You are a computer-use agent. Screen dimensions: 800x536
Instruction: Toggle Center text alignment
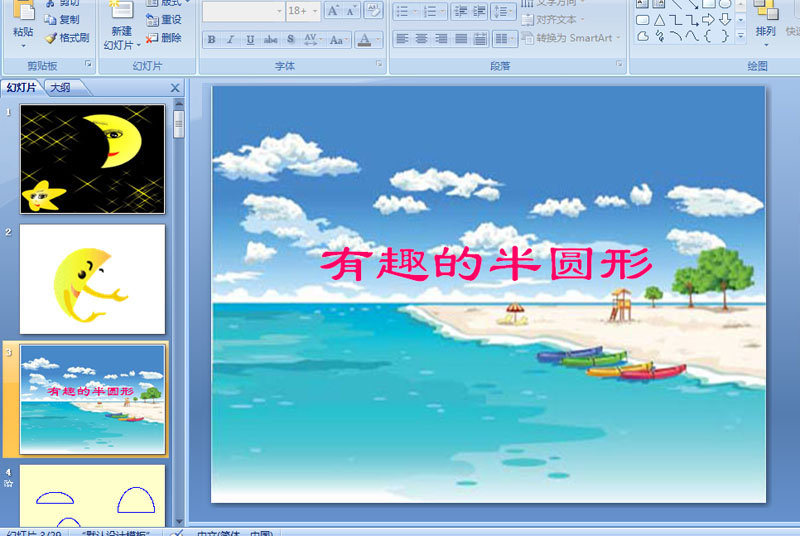pyautogui.click(x=421, y=39)
